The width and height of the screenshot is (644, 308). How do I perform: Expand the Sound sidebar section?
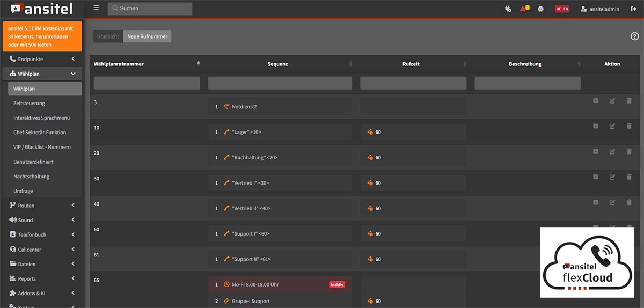42,220
